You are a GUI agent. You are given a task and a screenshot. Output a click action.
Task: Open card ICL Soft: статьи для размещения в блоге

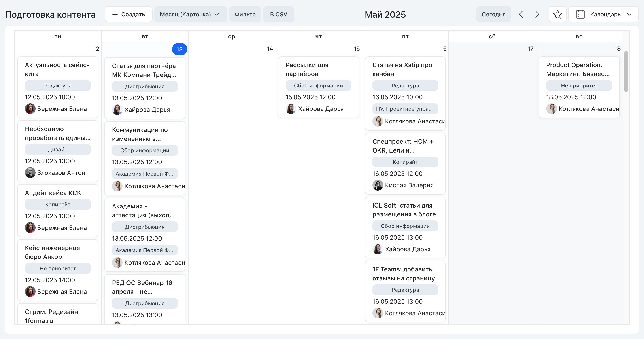405,227
